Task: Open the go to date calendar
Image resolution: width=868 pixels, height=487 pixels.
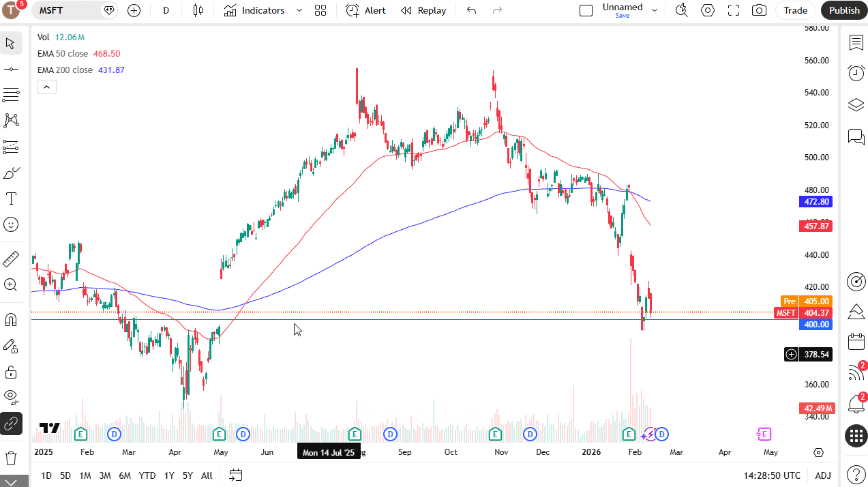Action: [x=236, y=475]
